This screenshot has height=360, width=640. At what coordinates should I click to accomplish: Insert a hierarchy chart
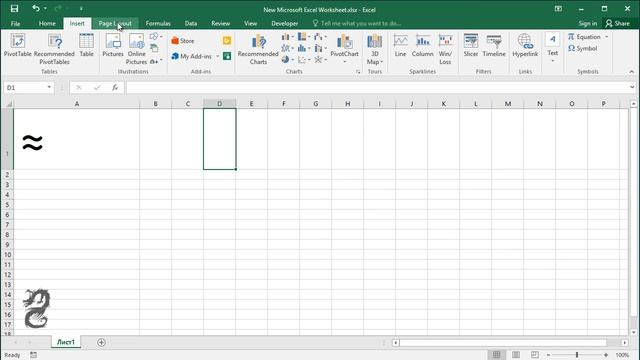tap(304, 37)
